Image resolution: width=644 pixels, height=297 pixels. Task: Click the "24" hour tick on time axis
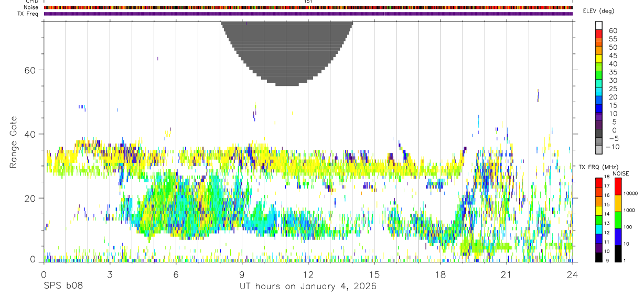click(x=572, y=274)
